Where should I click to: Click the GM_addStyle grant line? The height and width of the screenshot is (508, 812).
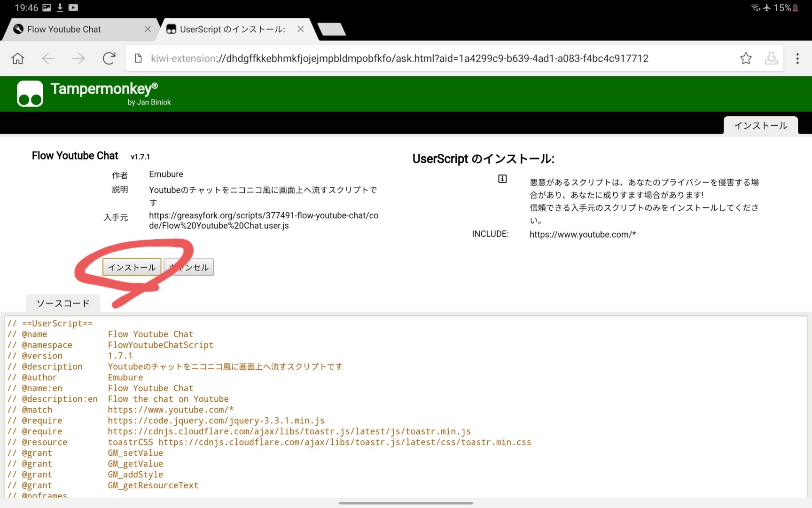86,475
